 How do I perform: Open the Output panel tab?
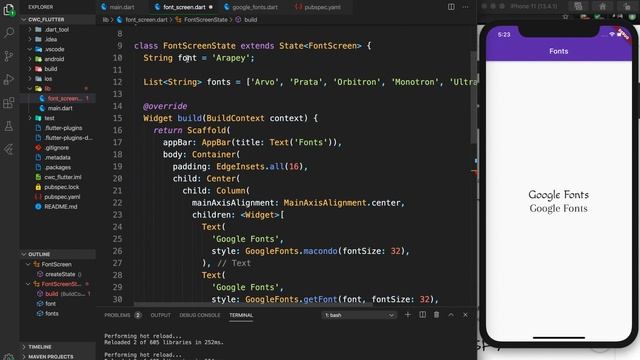[x=160, y=315]
